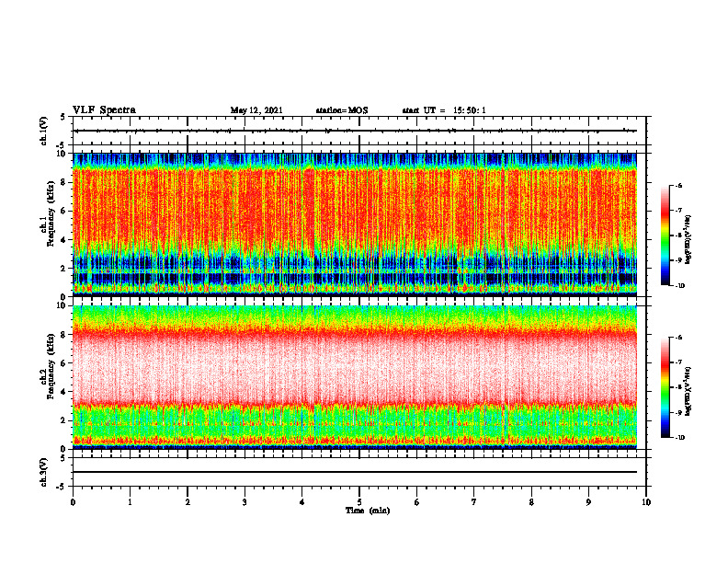Click the "4" kHz tick on ch.2 frequency axis
The width and height of the screenshot is (728, 563).
coord(64,392)
